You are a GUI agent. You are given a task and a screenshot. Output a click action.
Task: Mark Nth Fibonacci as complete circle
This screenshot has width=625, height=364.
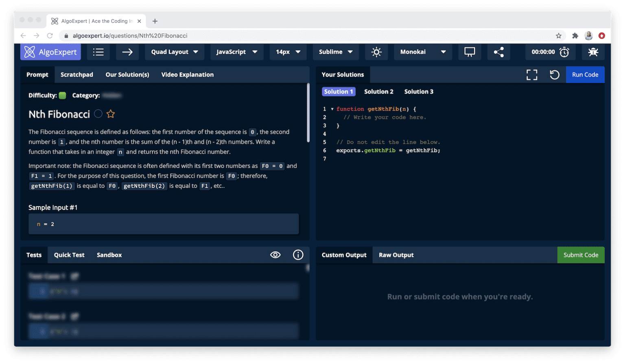tap(98, 114)
